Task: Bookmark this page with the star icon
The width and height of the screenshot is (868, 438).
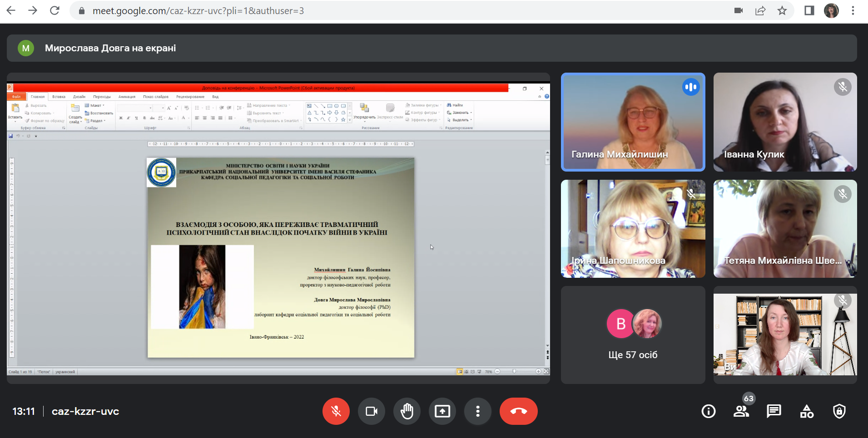Action: [x=782, y=10]
